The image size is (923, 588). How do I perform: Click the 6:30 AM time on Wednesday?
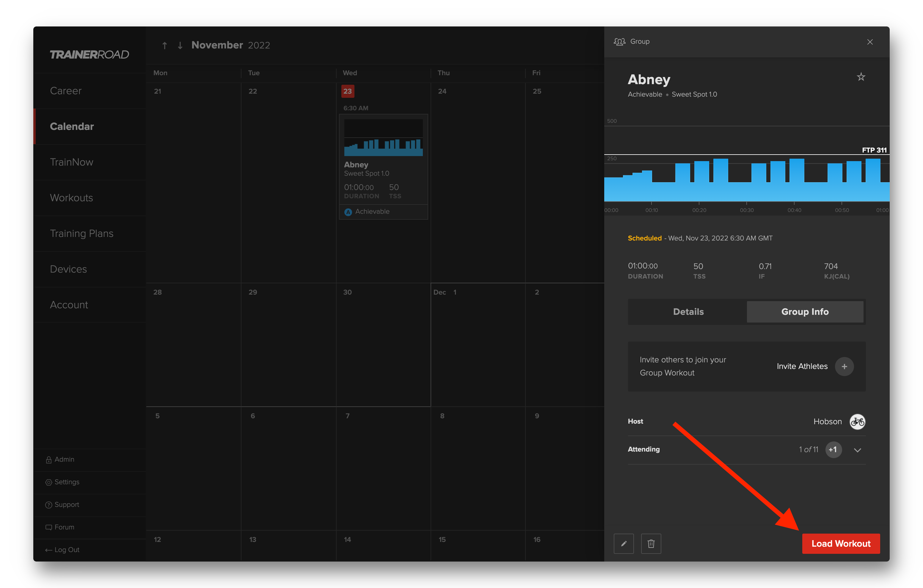(x=355, y=108)
